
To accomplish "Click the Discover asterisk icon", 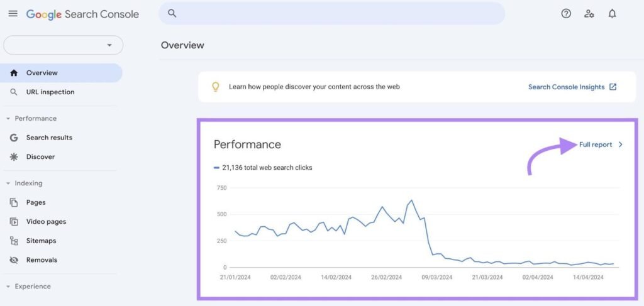I will coord(14,157).
